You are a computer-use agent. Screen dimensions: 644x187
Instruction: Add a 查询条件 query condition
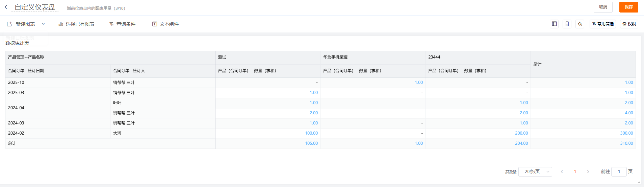pos(122,24)
